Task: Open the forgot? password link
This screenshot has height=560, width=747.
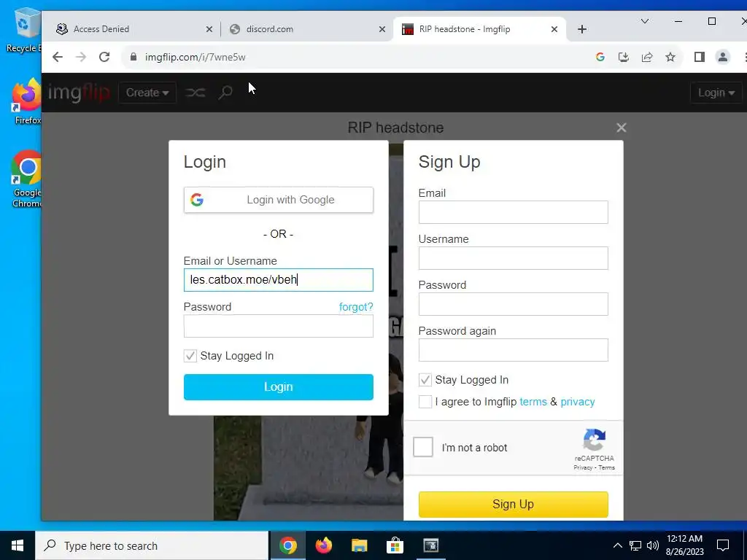Action: (x=356, y=307)
